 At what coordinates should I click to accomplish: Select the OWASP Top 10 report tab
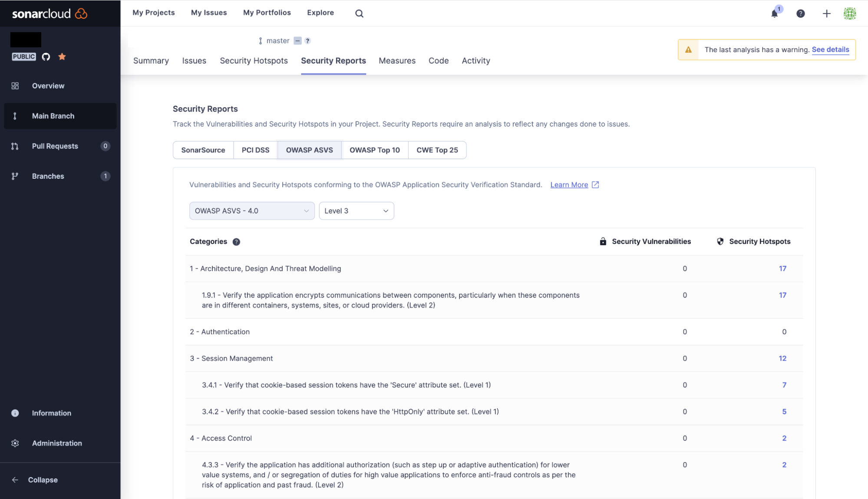(x=374, y=150)
